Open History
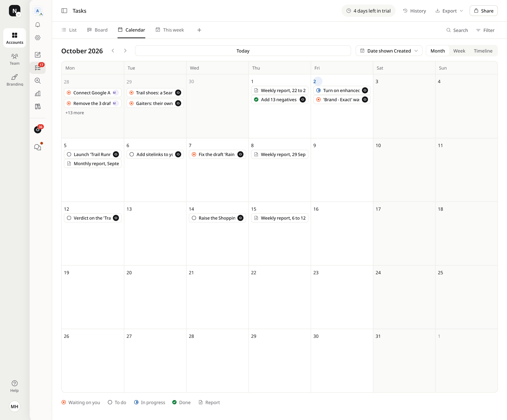Image resolution: width=507 pixels, height=420 pixels. coord(415,11)
